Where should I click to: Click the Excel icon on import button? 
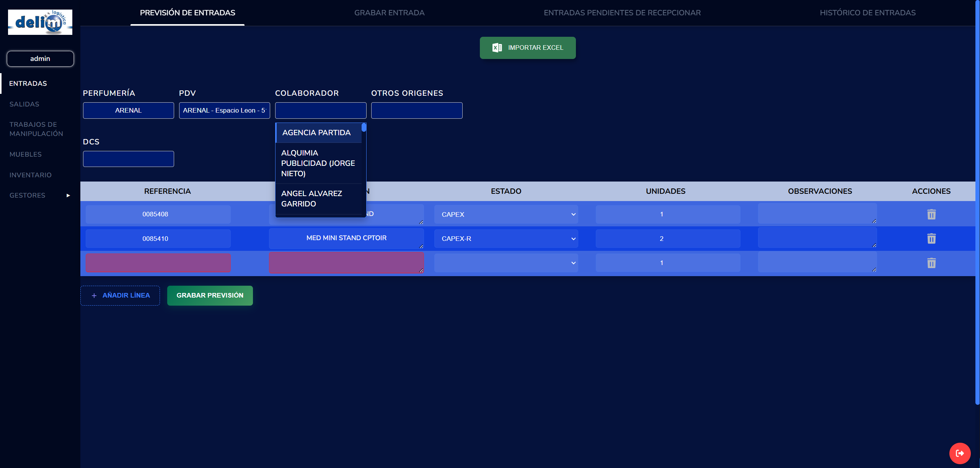(x=497, y=48)
